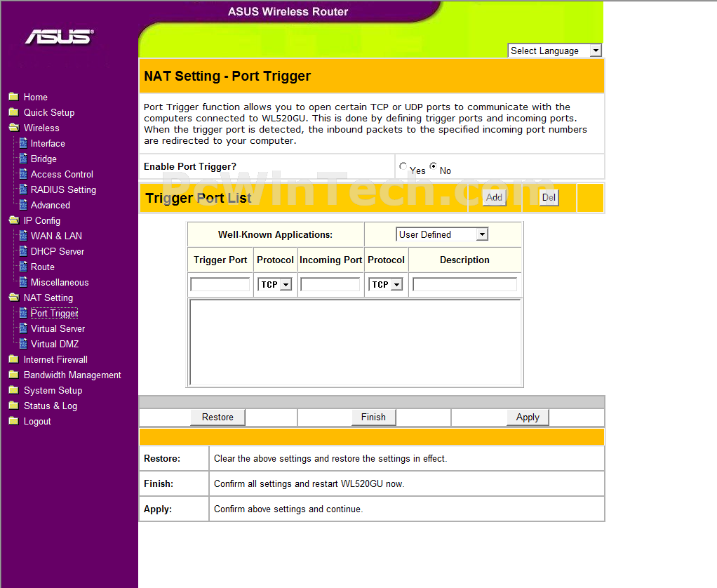Click the Quick Setup folder icon
717x588 pixels.
[13, 112]
